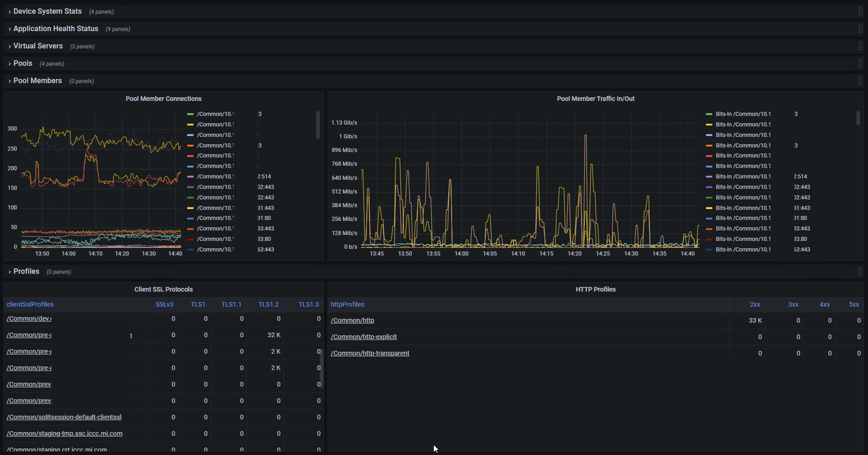868x455 pixels.
Task: Click the Pools row drag handle
Action: [x=860, y=63]
